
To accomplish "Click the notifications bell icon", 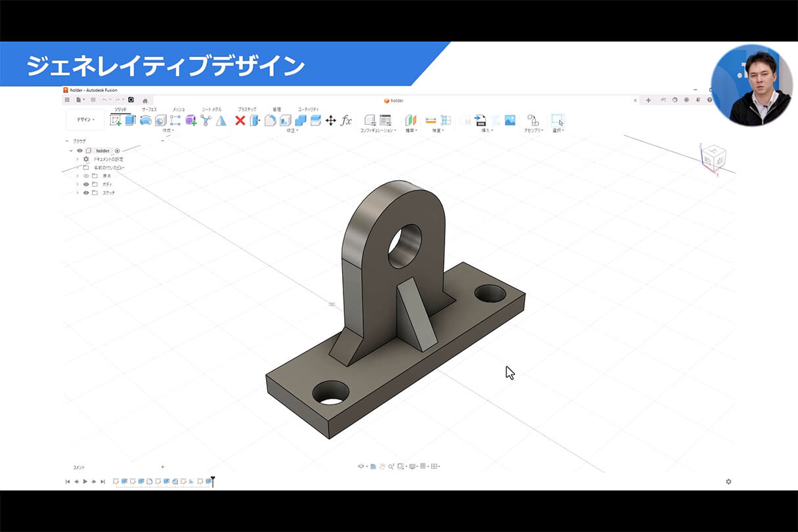I will [698, 100].
